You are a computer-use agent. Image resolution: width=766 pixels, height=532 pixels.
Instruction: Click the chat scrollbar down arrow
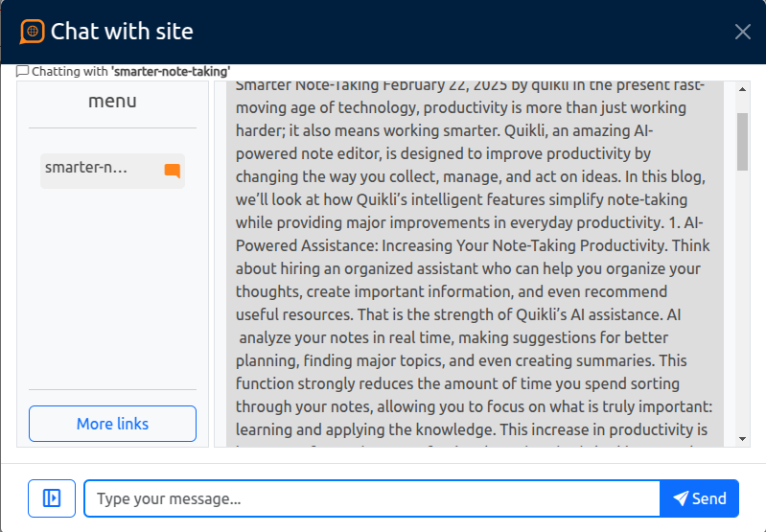coord(743,439)
